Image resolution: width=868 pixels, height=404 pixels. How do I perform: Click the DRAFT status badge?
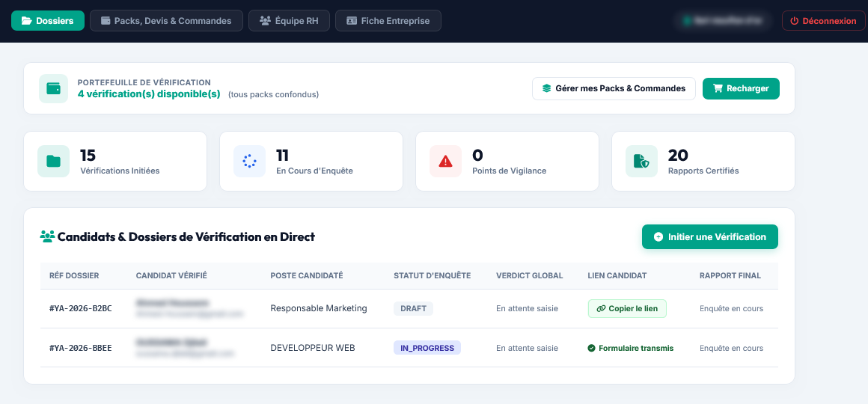pos(414,309)
